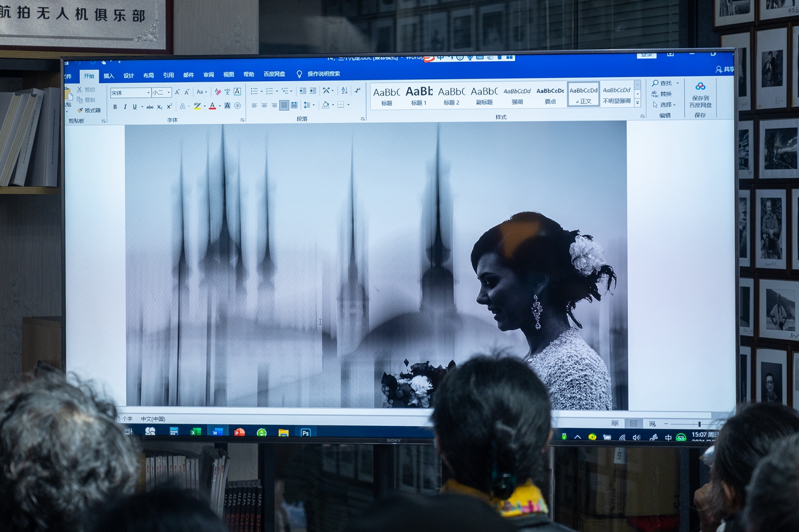Apply text highlight color
Image resolution: width=799 pixels, height=532 pixels.
(197, 106)
